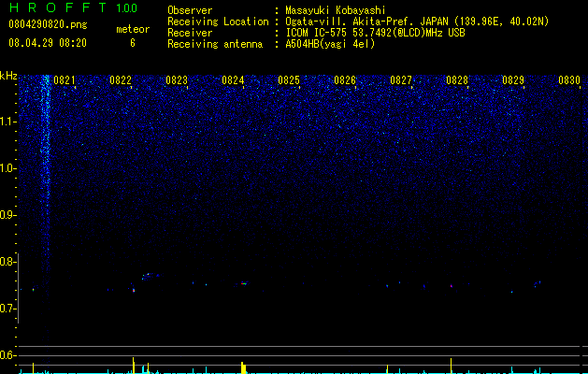Select the 0829 time label
588x374 pixels.
(x=513, y=80)
